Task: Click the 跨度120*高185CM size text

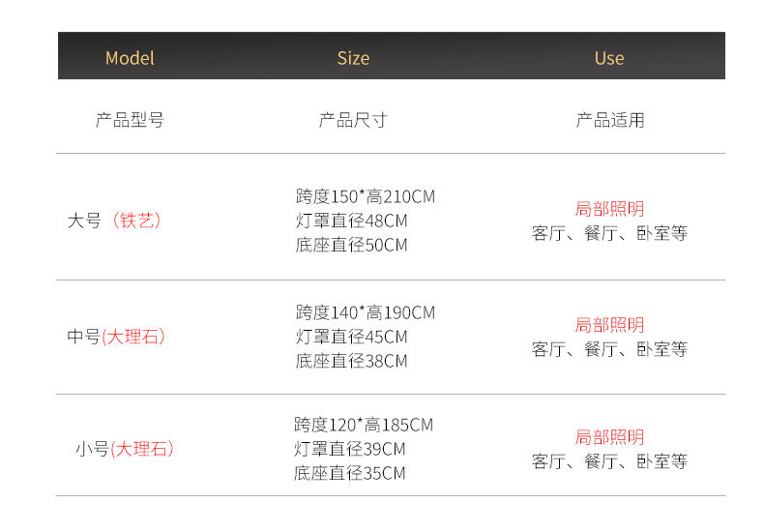Action: point(364,425)
